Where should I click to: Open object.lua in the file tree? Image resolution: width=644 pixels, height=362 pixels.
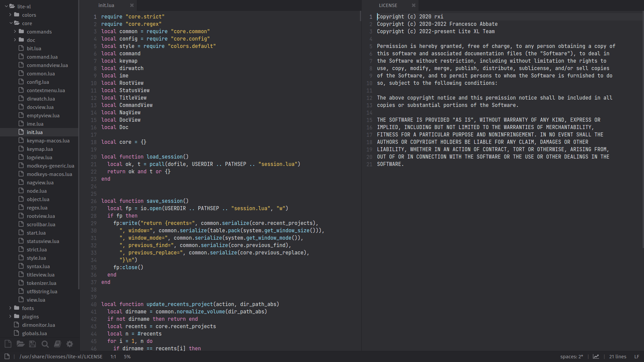coord(39,199)
